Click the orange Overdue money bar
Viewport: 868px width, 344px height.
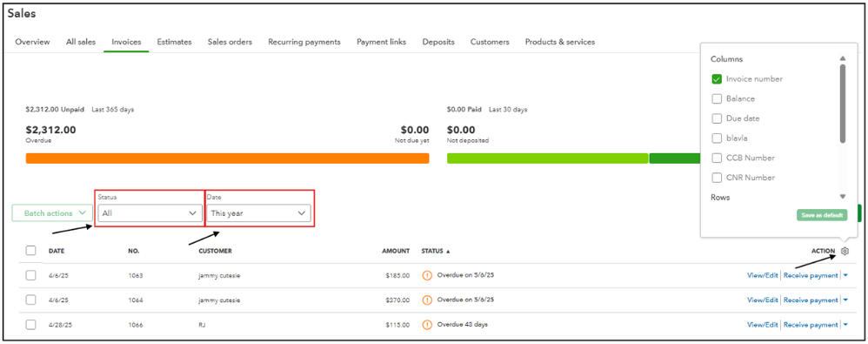click(228, 159)
